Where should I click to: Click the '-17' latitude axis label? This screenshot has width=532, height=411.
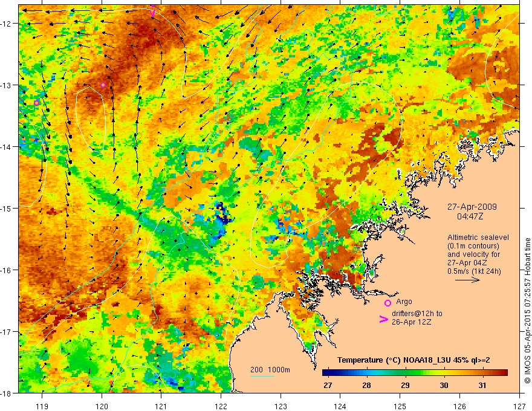click(6, 332)
